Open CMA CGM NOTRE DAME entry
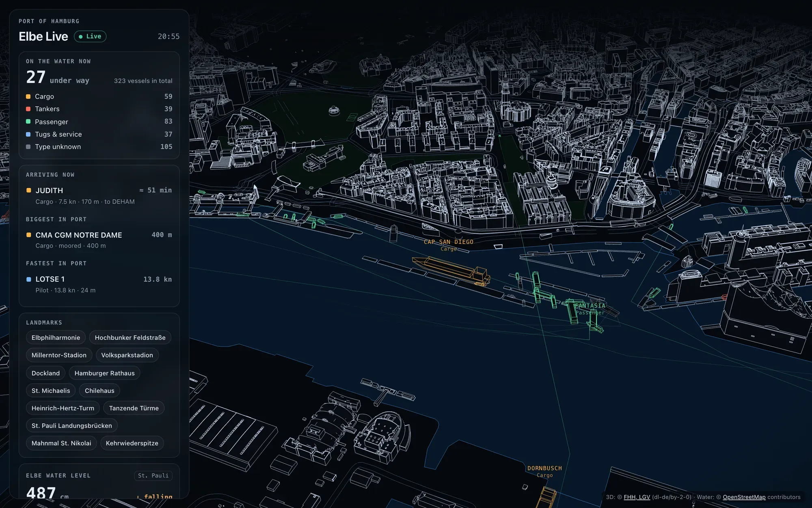Image resolution: width=812 pixels, height=508 pixels. pyautogui.click(x=99, y=240)
